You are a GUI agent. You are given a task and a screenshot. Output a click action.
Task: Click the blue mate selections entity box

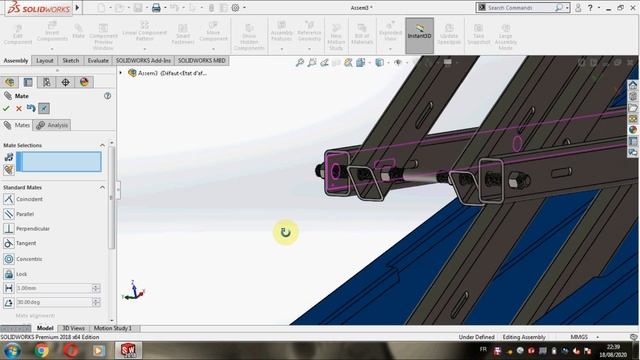pyautogui.click(x=59, y=162)
